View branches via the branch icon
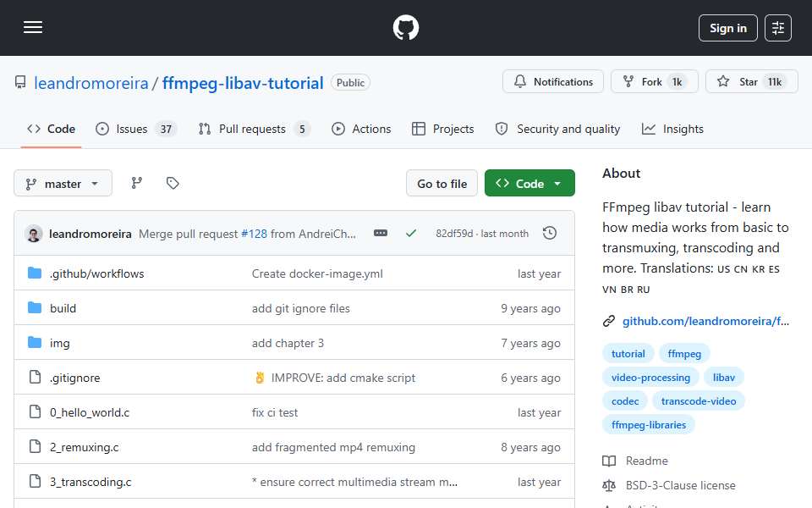This screenshot has height=508, width=812. point(137,183)
